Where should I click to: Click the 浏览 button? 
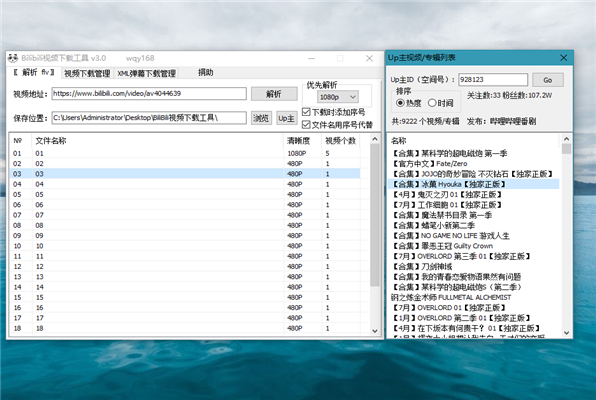pyautogui.click(x=261, y=118)
